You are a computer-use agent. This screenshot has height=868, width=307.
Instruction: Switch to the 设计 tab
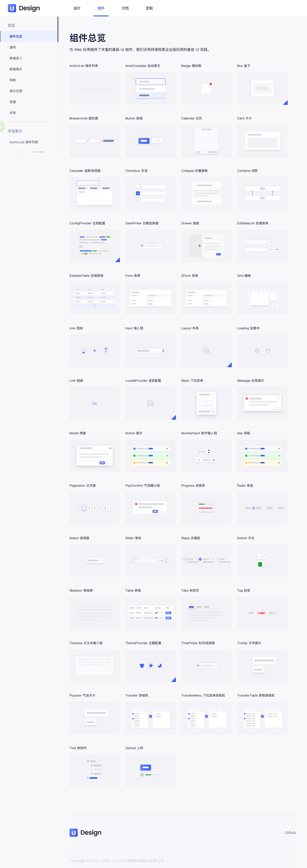pos(77,8)
